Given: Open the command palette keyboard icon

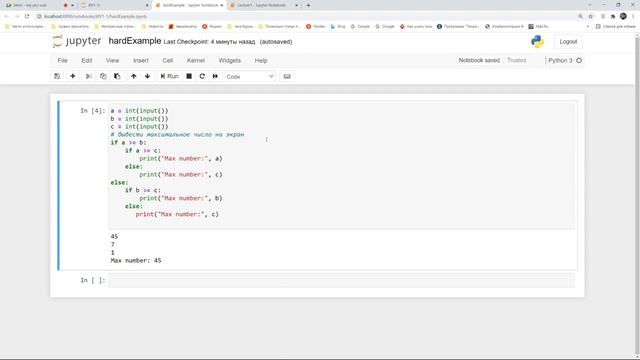Looking at the screenshot, I should tap(287, 76).
